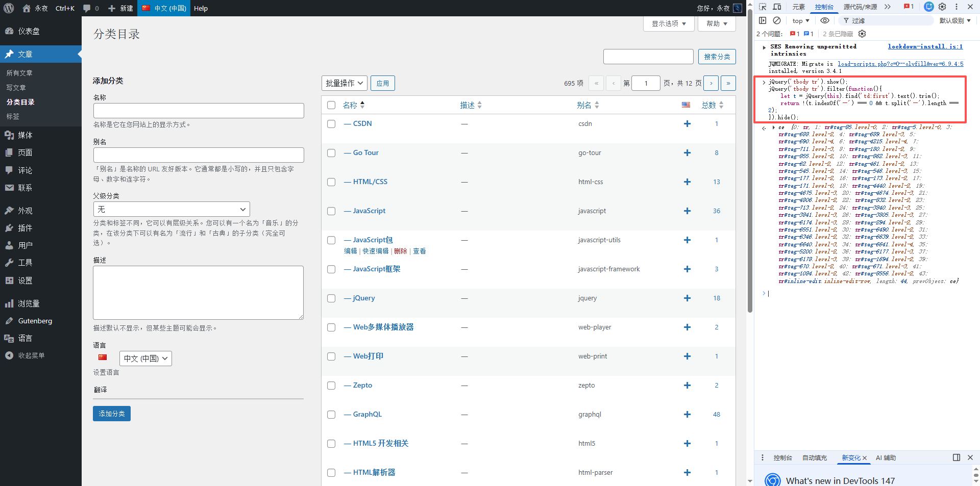Click the 新建 plus item in admin bar

pos(120,8)
